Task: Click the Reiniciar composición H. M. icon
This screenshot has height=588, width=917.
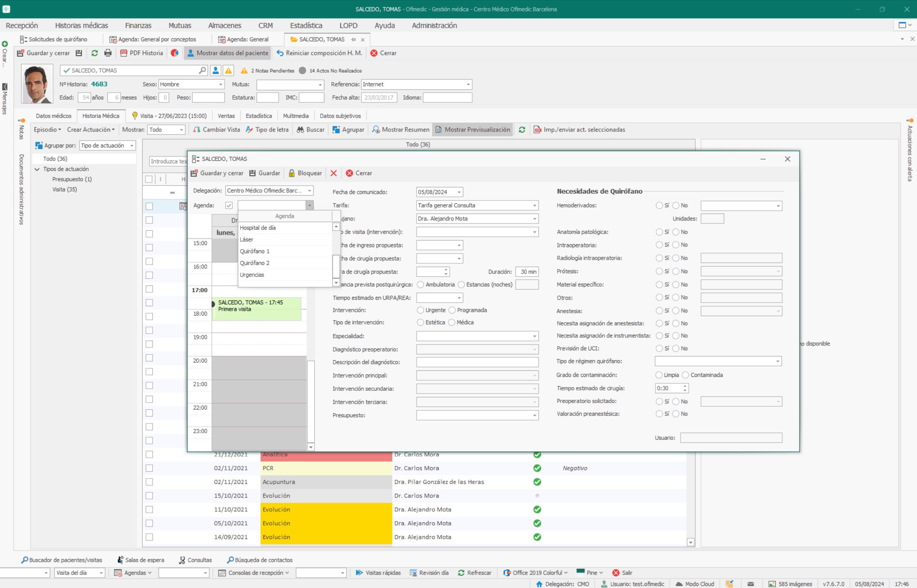Action: coord(280,53)
